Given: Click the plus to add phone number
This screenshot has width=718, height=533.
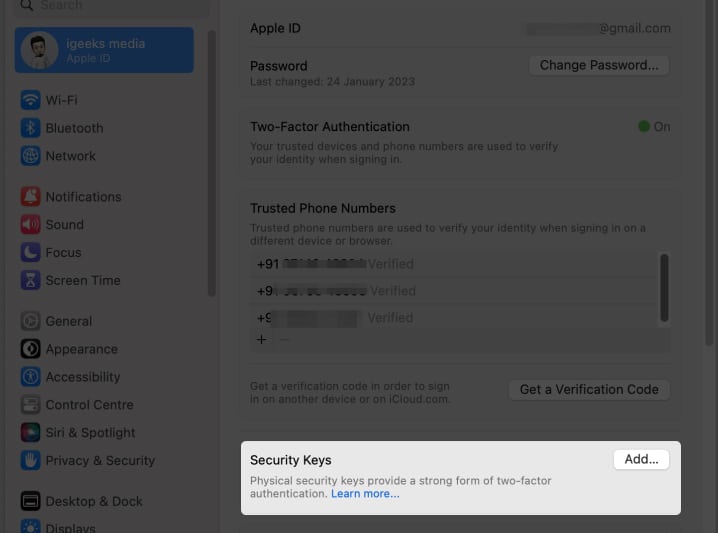Looking at the screenshot, I should point(262,340).
